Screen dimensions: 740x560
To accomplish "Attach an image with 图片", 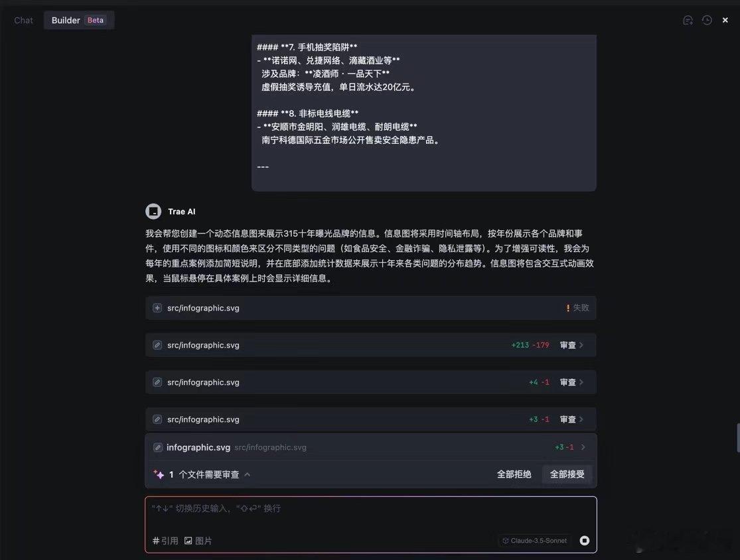I will 198,541.
